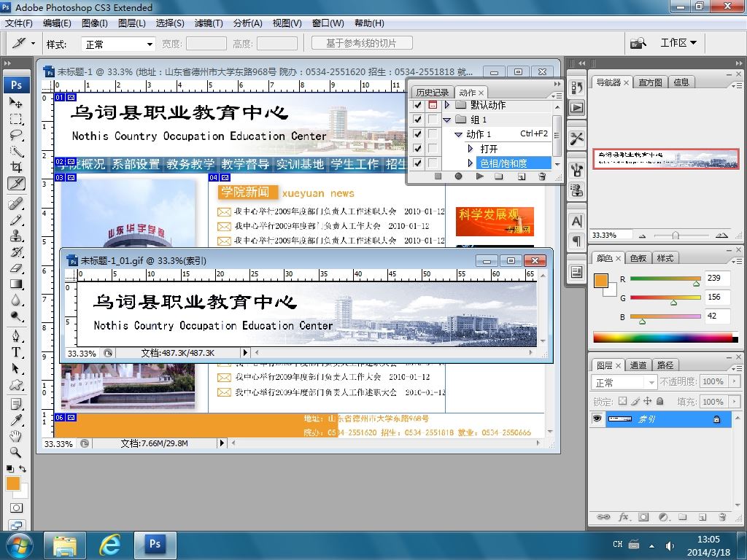Toggle the 动作 1 checkbox
Viewport: 747px width, 560px height.
417,134
